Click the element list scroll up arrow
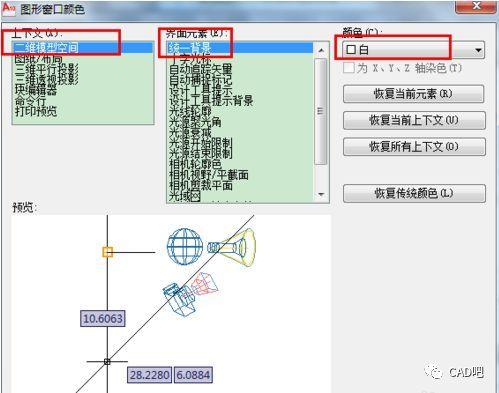The image size is (499, 393). (x=321, y=50)
